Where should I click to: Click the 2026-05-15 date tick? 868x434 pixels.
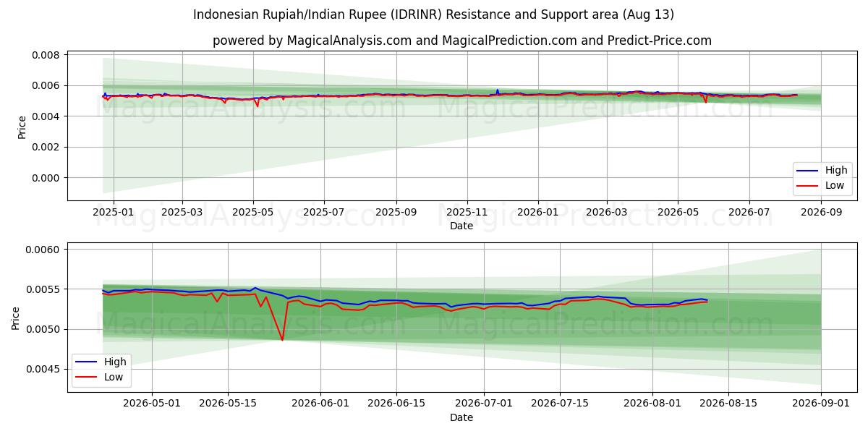(x=229, y=404)
